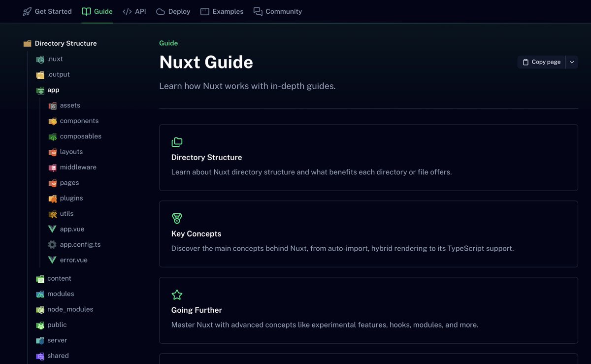The image size is (591, 364).
Task: Open the Copy page dropdown chevron
Action: 572,62
